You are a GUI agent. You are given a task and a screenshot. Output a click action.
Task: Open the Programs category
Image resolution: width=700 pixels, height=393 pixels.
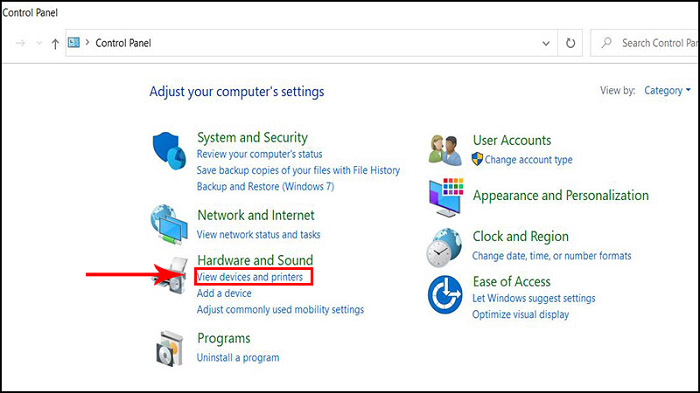pyautogui.click(x=224, y=339)
